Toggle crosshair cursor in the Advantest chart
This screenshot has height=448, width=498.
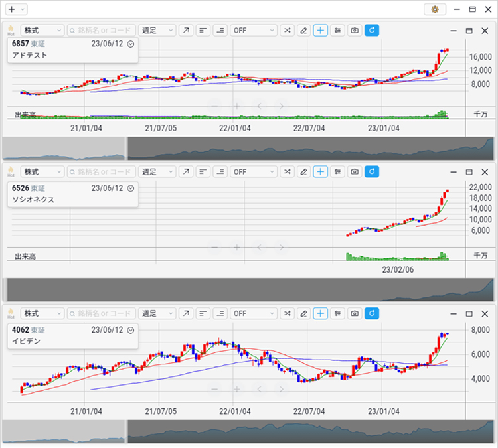click(x=321, y=31)
